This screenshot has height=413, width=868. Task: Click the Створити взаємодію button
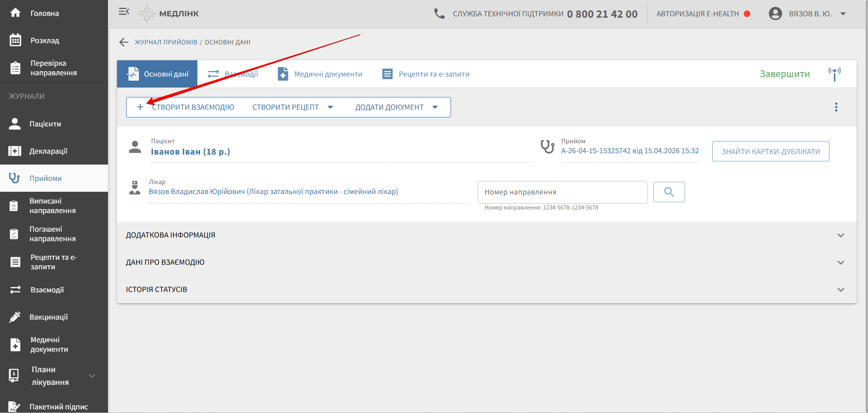(186, 107)
